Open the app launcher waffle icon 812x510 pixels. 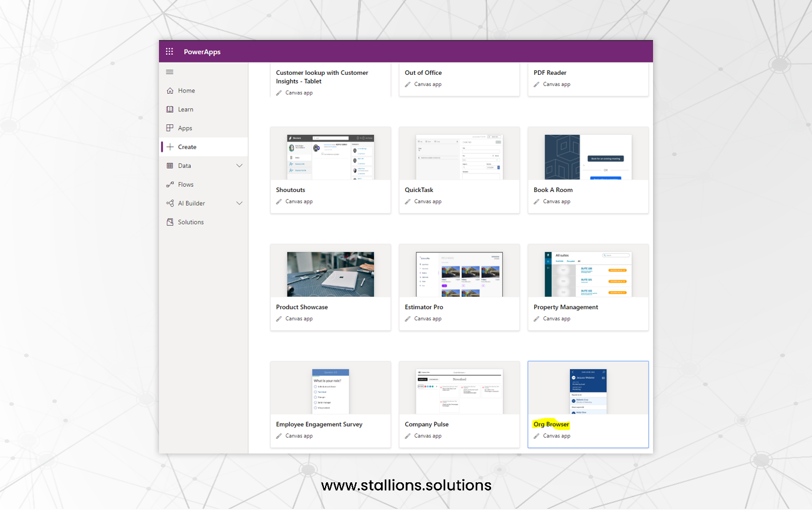(x=170, y=51)
